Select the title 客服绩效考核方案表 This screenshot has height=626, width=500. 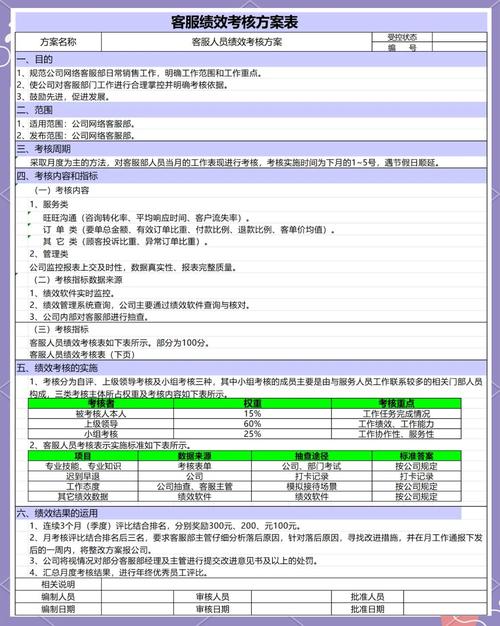click(234, 22)
